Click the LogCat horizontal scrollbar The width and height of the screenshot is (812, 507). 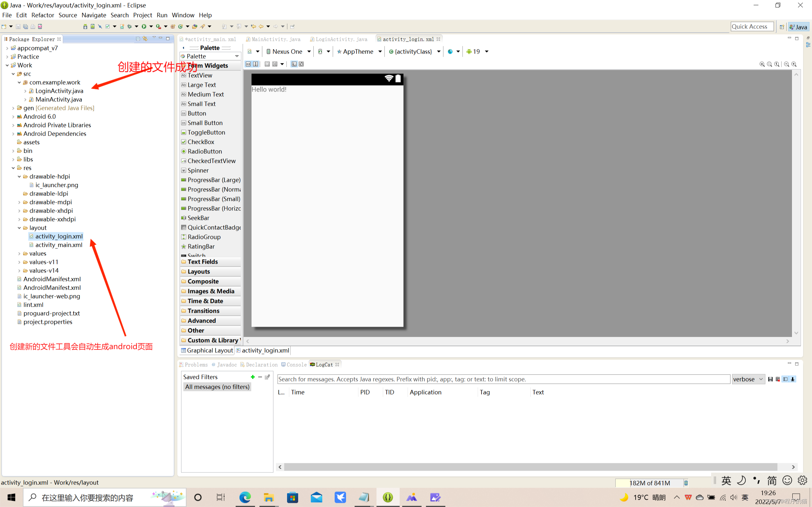[530, 467]
